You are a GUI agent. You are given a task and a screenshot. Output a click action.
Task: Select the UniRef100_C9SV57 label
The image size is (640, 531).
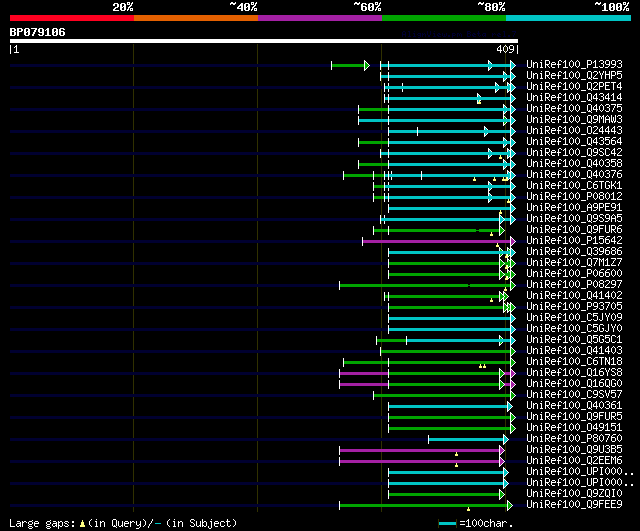(x=574, y=395)
